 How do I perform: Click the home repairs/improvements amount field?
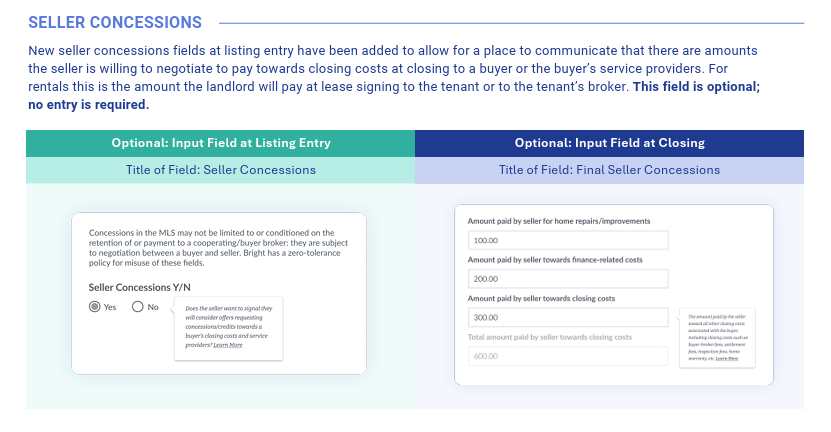coord(567,241)
